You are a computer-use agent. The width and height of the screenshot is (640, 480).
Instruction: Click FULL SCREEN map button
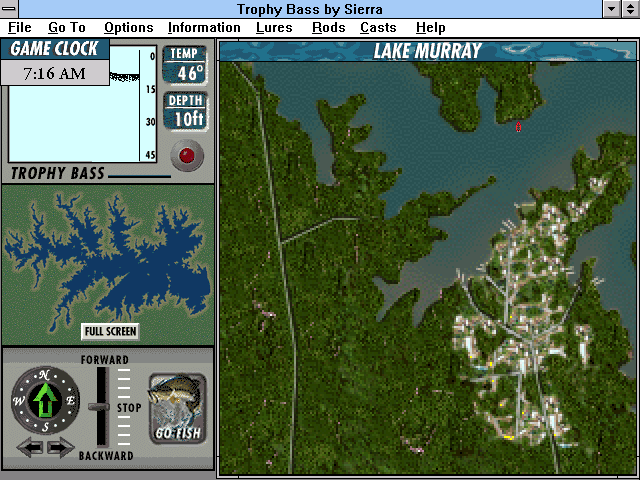110,331
